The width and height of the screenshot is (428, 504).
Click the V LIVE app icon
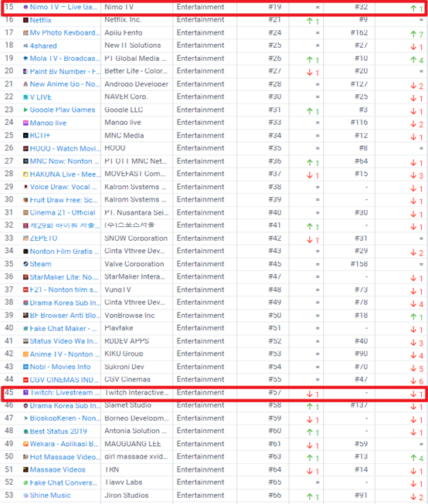point(25,97)
